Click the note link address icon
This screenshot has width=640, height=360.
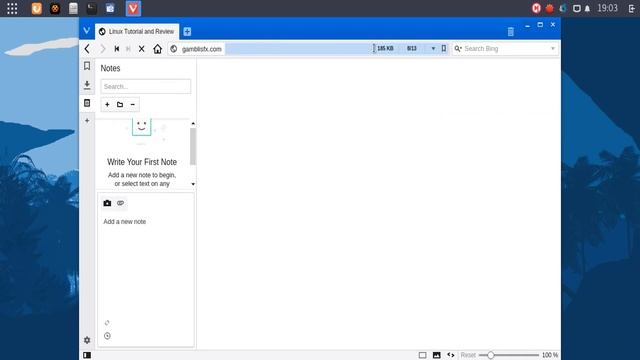107,323
